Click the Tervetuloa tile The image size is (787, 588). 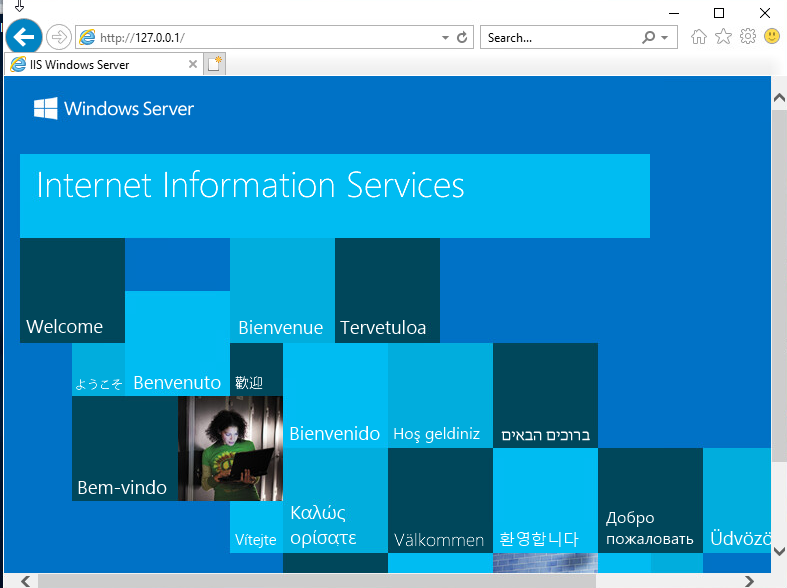click(x=387, y=290)
